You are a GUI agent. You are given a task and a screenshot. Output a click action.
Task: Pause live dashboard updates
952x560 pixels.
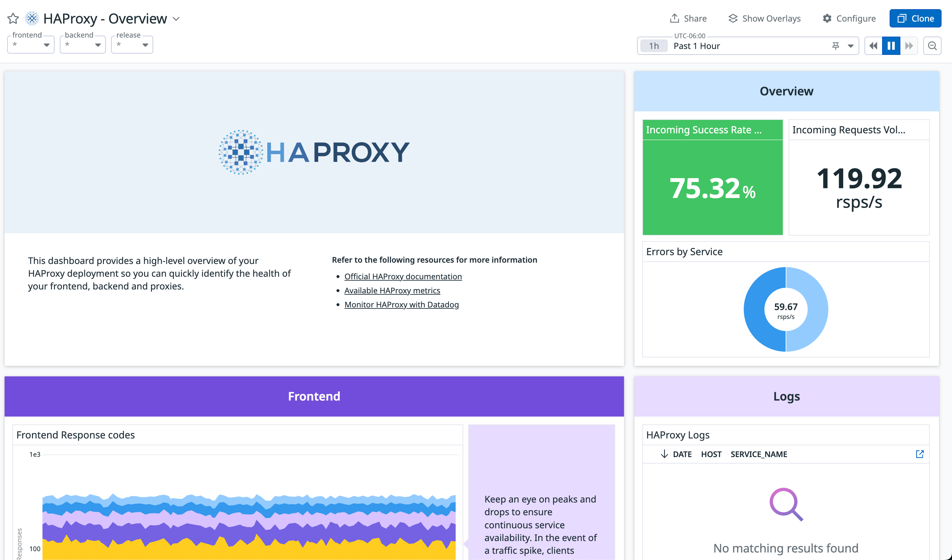point(891,46)
